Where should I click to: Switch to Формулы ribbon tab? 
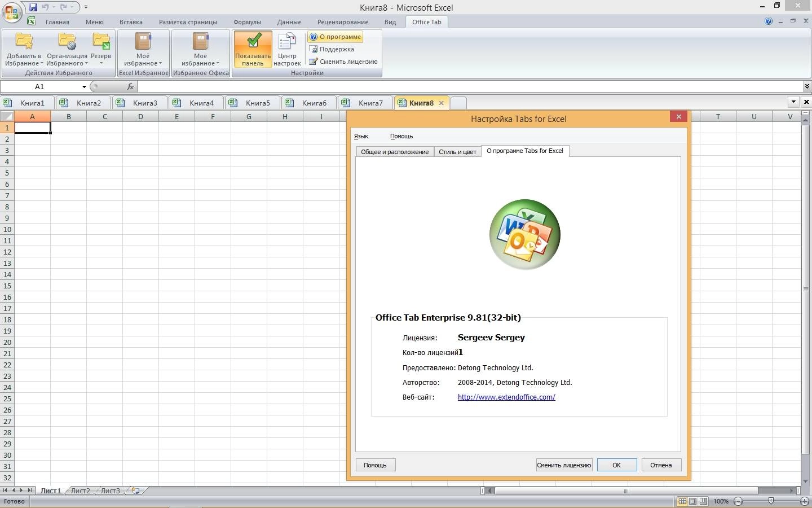coord(247,22)
